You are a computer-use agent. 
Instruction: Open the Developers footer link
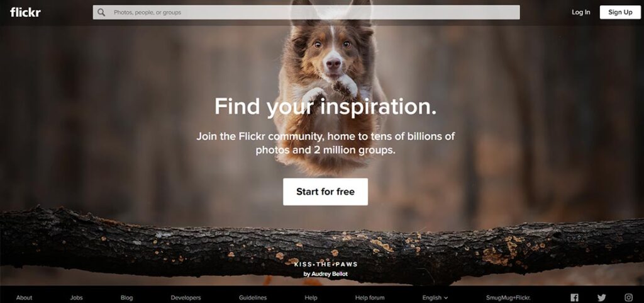(x=186, y=298)
